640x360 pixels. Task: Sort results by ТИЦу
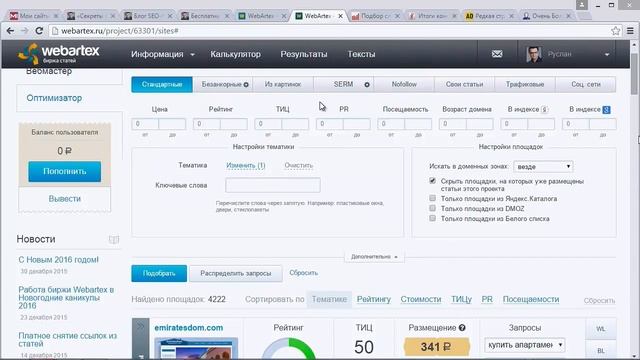click(x=461, y=300)
